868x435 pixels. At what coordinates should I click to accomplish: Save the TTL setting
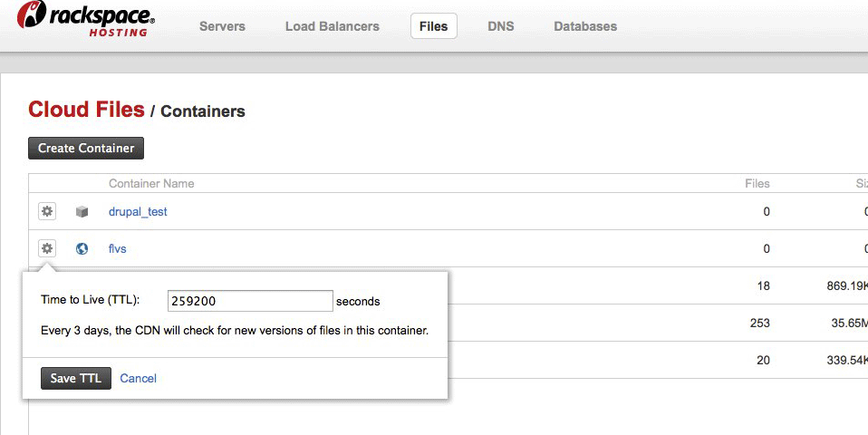point(76,378)
